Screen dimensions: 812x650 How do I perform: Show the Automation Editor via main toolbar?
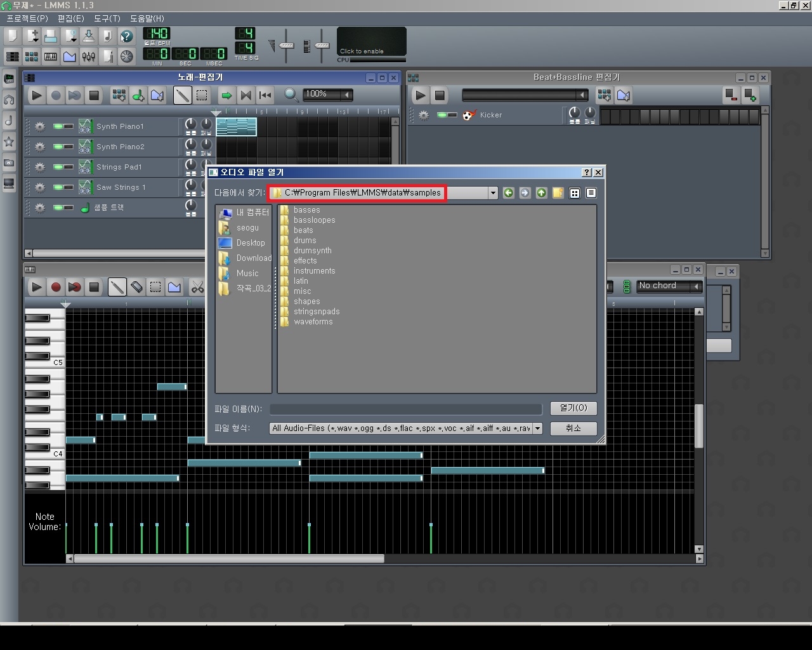coord(69,56)
